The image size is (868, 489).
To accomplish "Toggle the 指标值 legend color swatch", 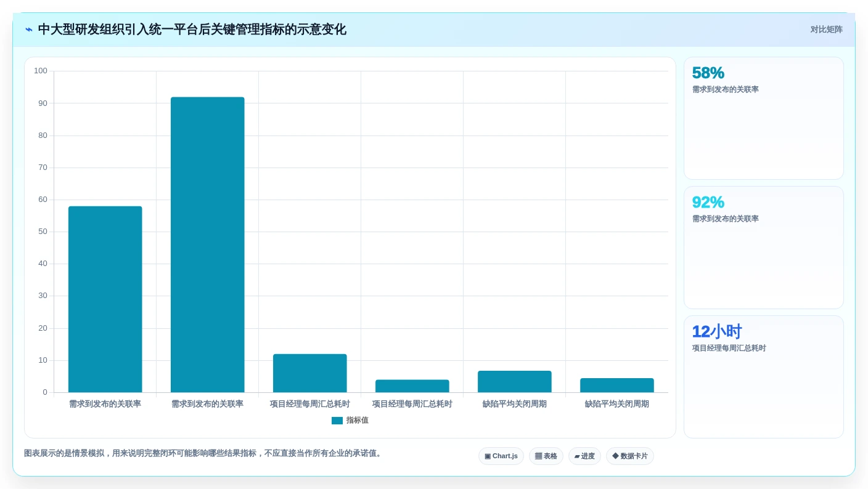I will pos(337,421).
